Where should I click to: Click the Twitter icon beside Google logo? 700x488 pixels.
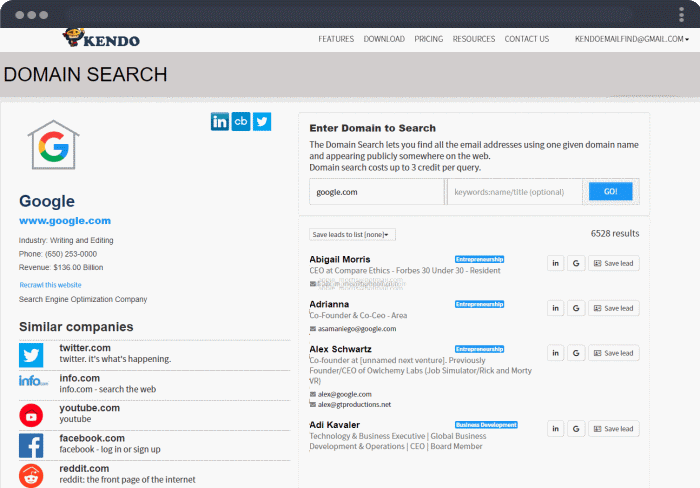[262, 122]
